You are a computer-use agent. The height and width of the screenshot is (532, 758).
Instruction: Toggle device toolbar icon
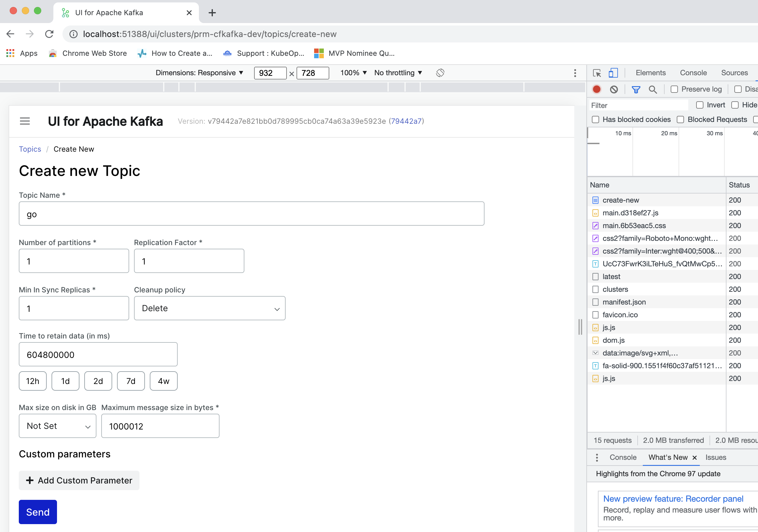coord(613,73)
